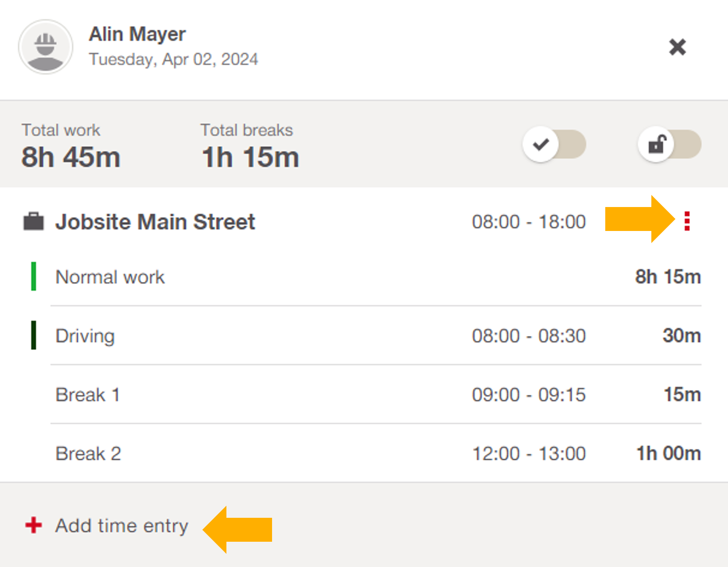Click the 08:00 - 18:00 jobsite time range
Viewport: 728px width, 567px height.
(x=529, y=222)
